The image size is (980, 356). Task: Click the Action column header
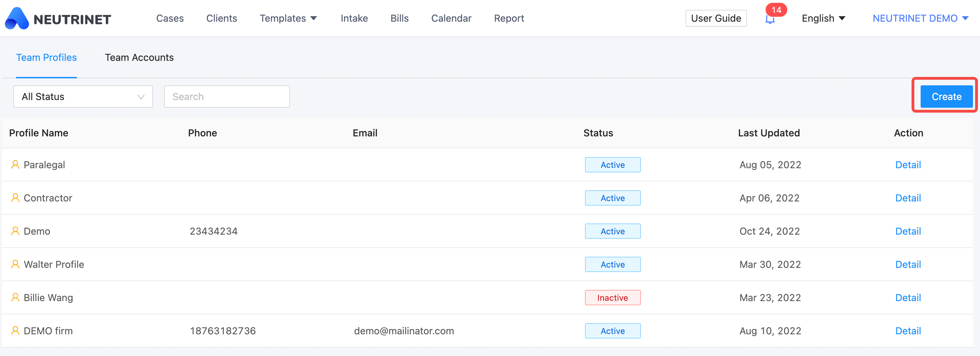coord(908,133)
